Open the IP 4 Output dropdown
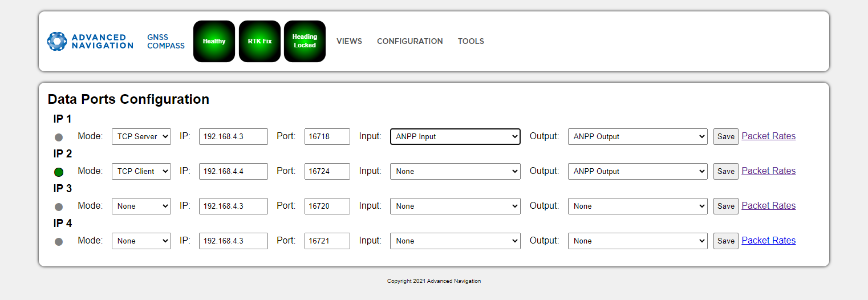 coord(638,241)
